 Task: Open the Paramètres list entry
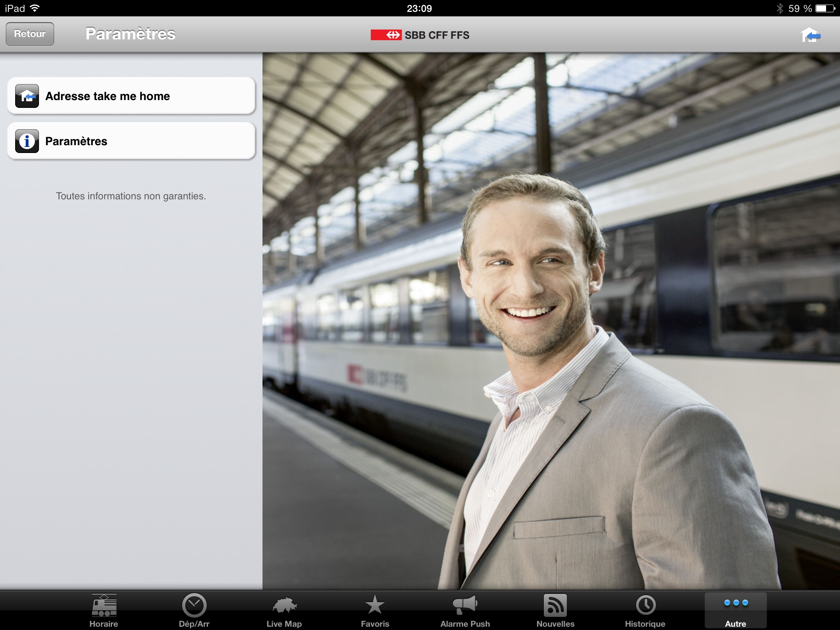131,141
